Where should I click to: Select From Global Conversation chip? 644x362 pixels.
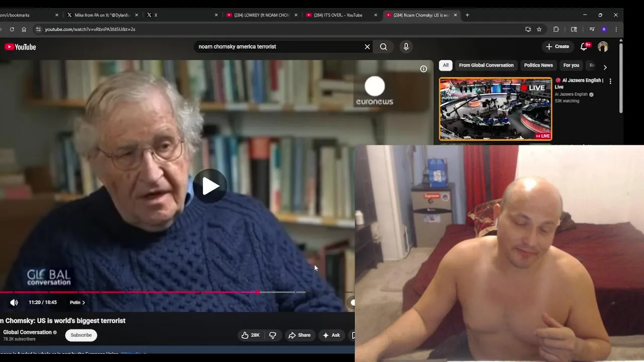tap(486, 65)
